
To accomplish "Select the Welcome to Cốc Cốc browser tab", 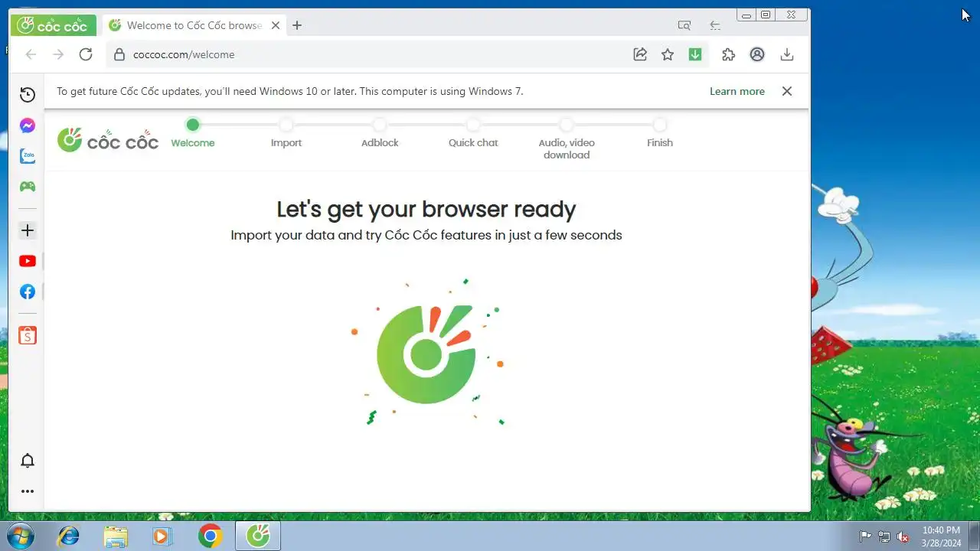I will click(194, 25).
